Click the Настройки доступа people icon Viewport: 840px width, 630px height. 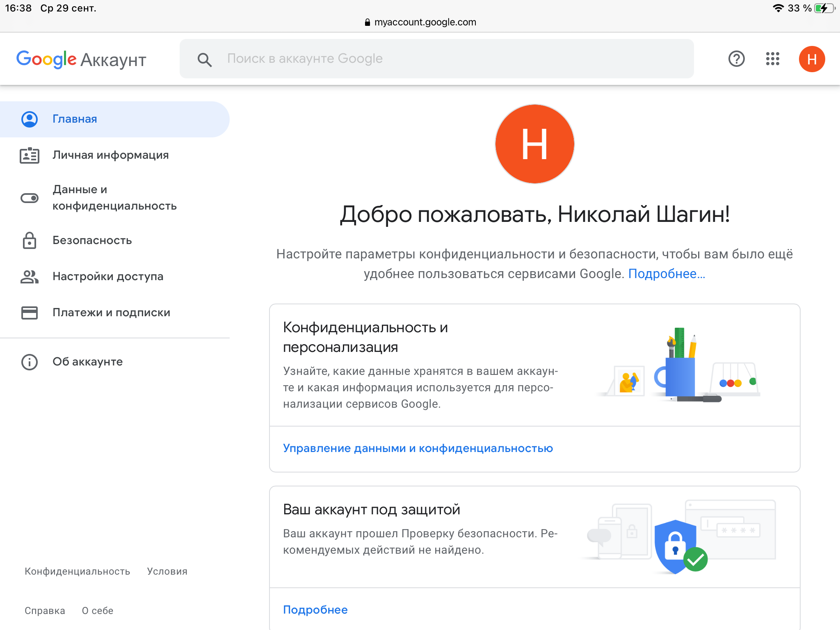coord(30,277)
